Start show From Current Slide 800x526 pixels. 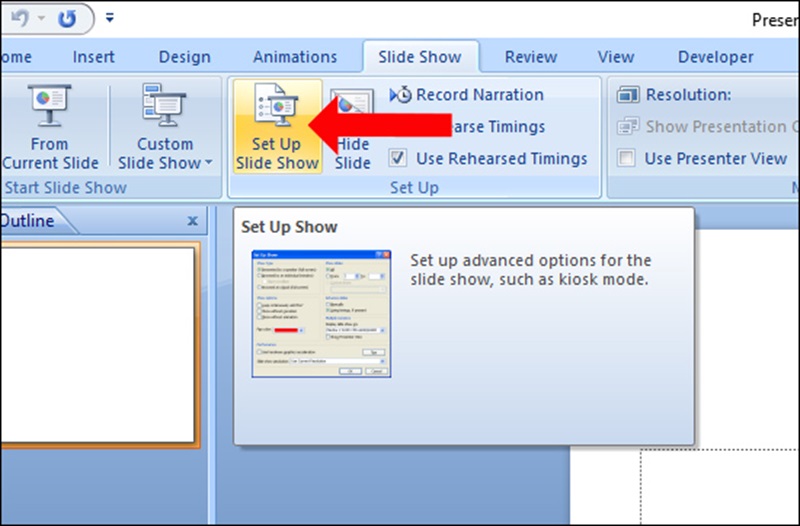coord(50,127)
